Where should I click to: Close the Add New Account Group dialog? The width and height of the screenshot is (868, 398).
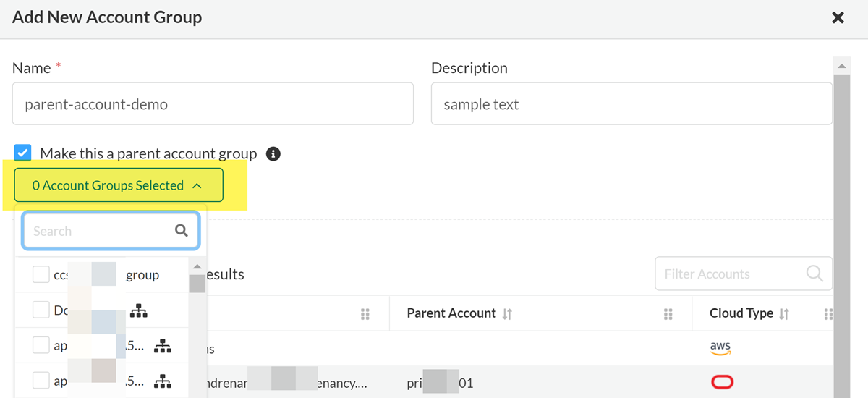coord(838,18)
